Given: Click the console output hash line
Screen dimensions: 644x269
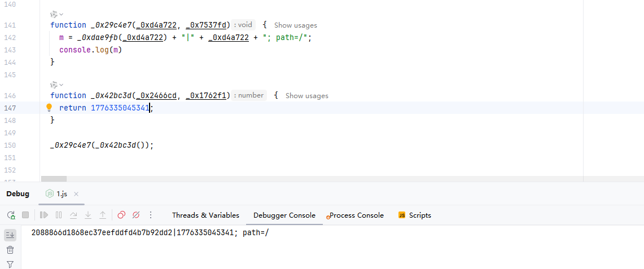Looking at the screenshot, I should pyautogui.click(x=150, y=233).
